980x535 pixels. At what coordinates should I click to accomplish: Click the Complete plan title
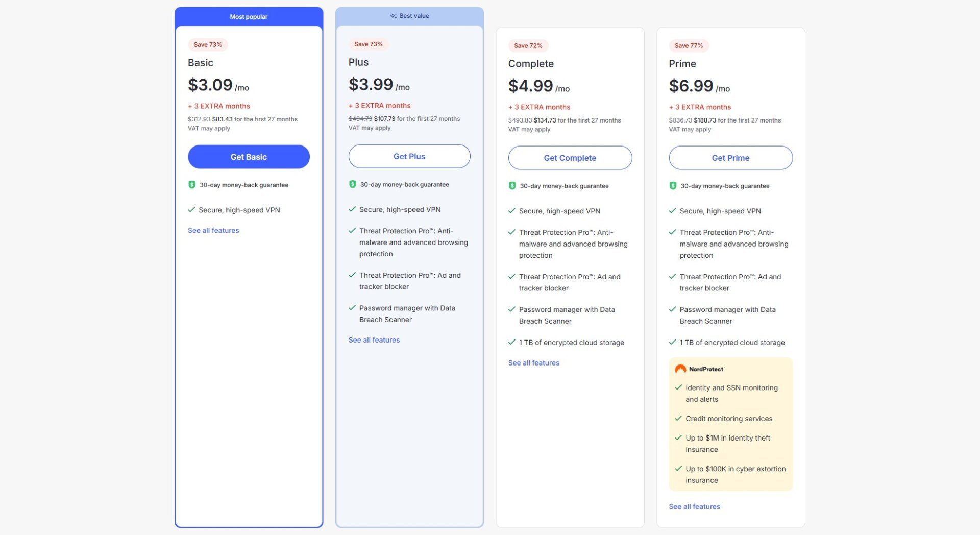tap(531, 64)
